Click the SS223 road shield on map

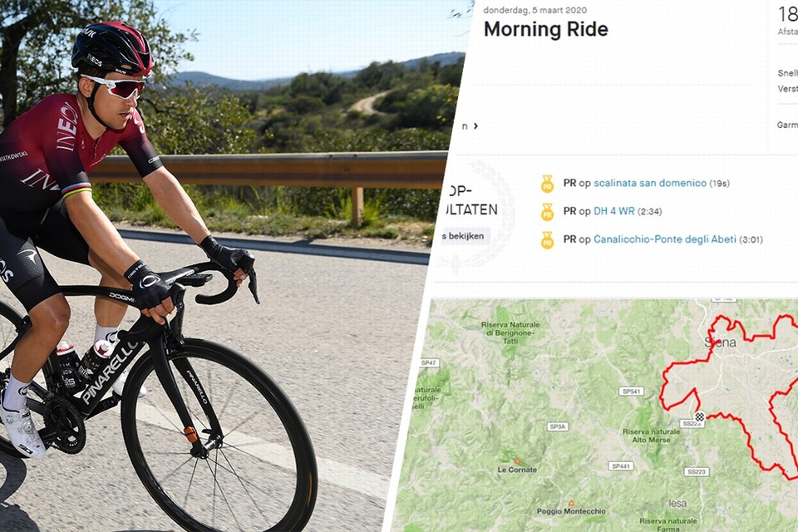(x=697, y=471)
